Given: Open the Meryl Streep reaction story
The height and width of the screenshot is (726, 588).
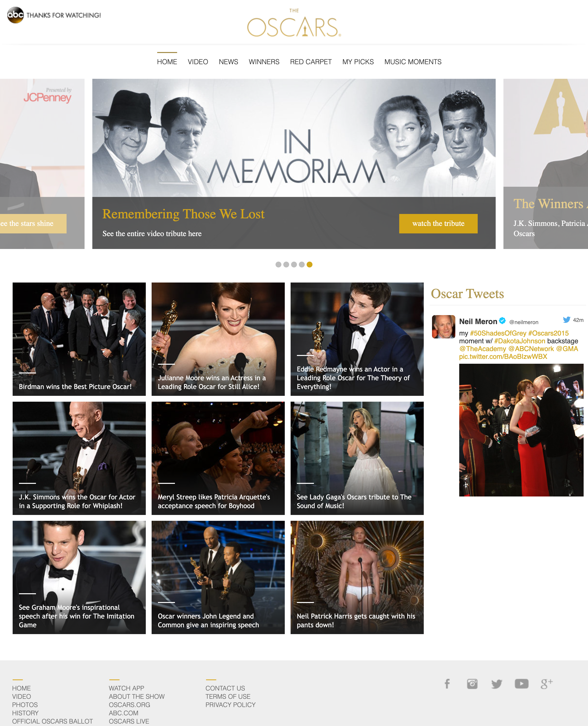Looking at the screenshot, I should 218,458.
